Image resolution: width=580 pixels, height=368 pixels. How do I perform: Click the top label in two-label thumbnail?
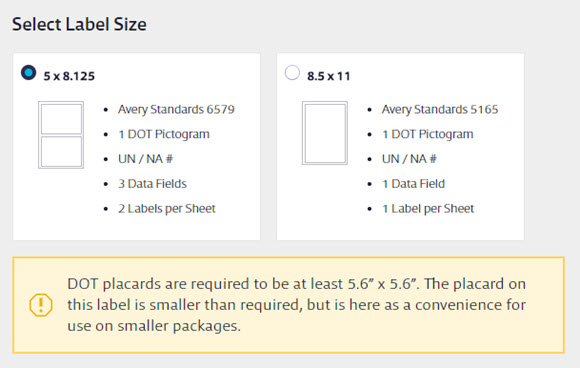[x=61, y=119]
